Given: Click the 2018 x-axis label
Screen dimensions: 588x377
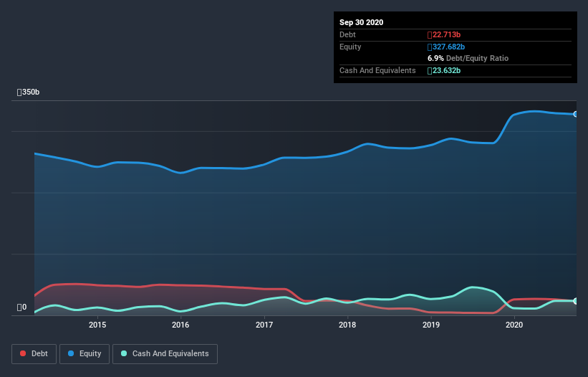Looking at the screenshot, I should click(x=347, y=325).
